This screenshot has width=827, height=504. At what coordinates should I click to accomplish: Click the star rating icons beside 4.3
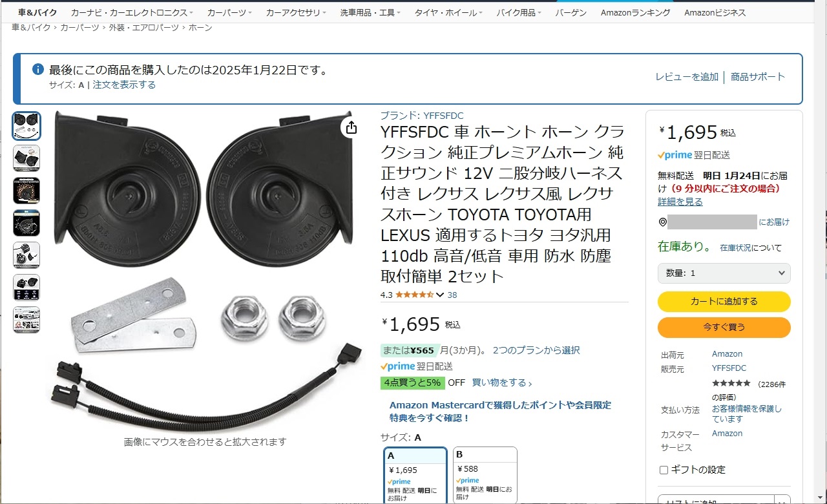pyautogui.click(x=414, y=295)
